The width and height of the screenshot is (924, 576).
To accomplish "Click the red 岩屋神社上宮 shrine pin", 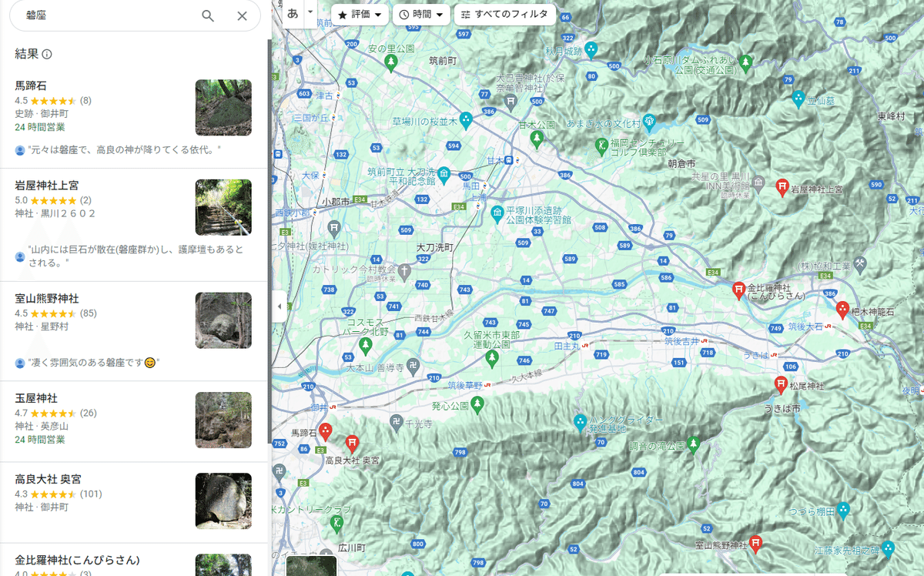I will (783, 187).
